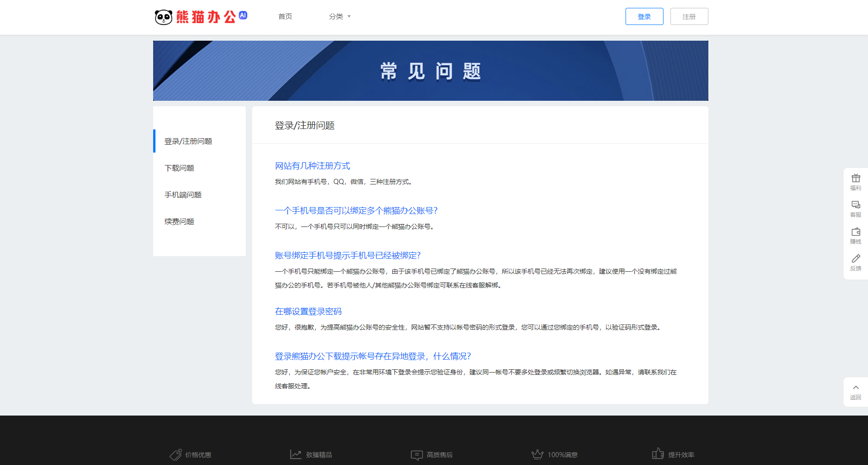Click the 高质售后 chat icon in footer
Screen dimensions: 868x465
(x=416, y=454)
